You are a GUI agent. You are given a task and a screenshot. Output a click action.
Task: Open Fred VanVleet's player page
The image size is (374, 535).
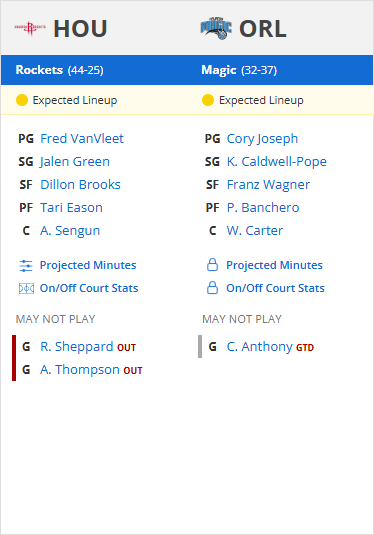point(82,139)
